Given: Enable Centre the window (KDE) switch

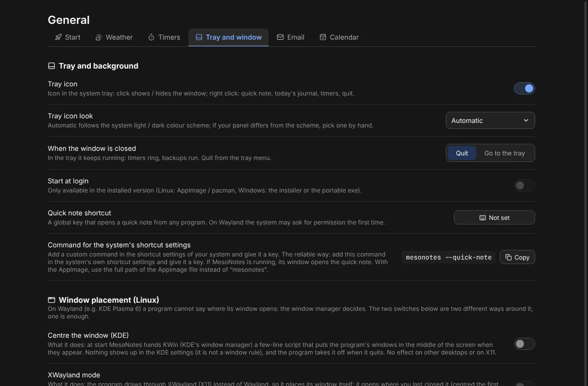Looking at the screenshot, I should 524,344.
